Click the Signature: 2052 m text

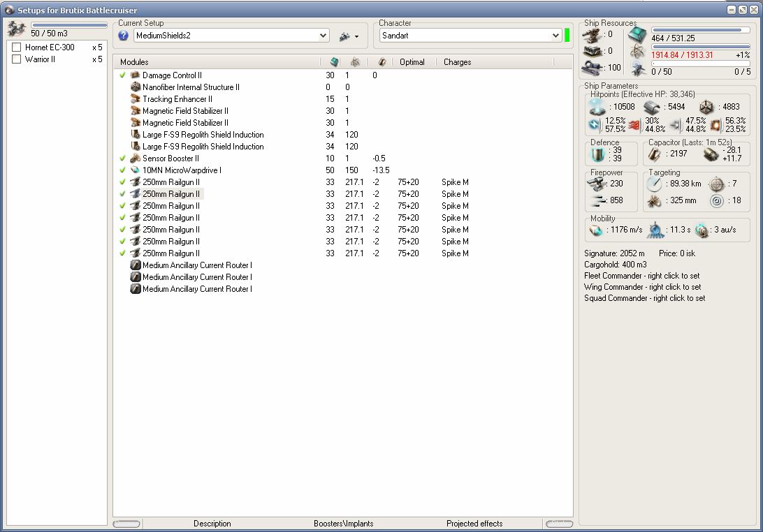click(x=614, y=253)
